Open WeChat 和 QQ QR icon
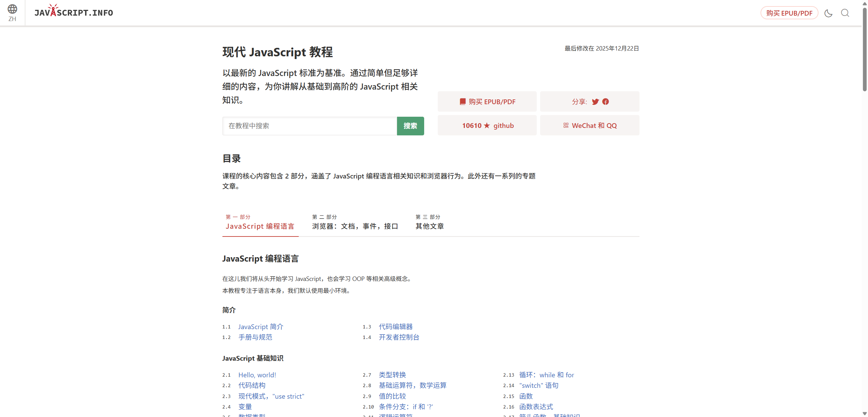868x417 pixels. click(x=566, y=126)
